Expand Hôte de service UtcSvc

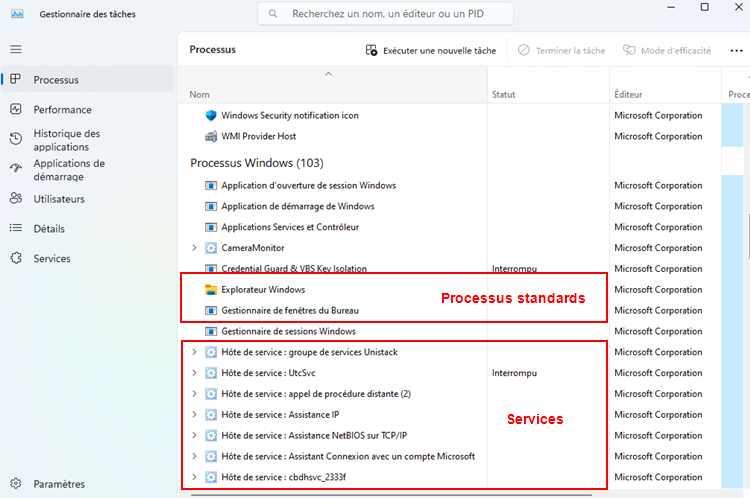(x=194, y=373)
